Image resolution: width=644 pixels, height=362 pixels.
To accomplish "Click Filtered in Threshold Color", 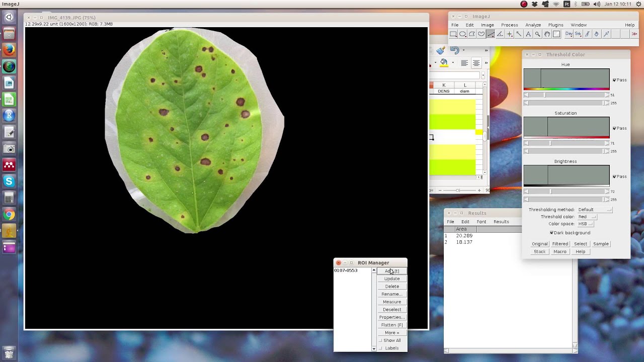I will coord(560,244).
